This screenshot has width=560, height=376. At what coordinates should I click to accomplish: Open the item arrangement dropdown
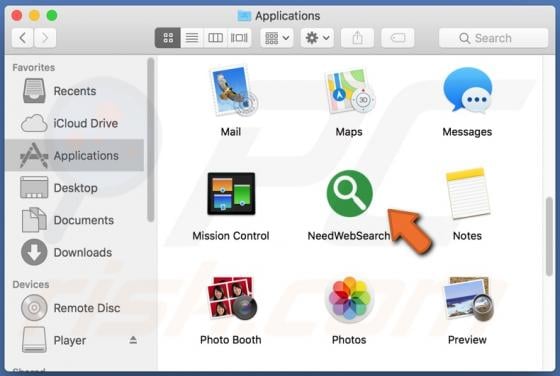[x=277, y=38]
